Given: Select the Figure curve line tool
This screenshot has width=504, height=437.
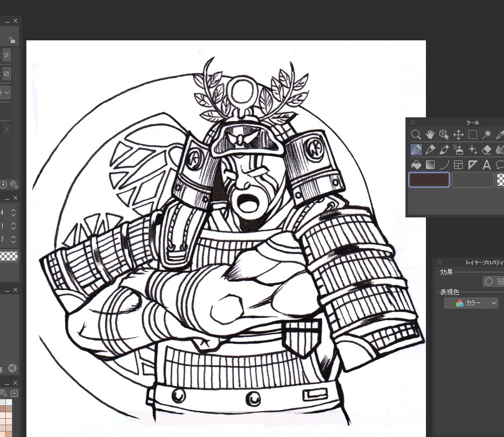Looking at the screenshot, I should pyautogui.click(x=444, y=165).
